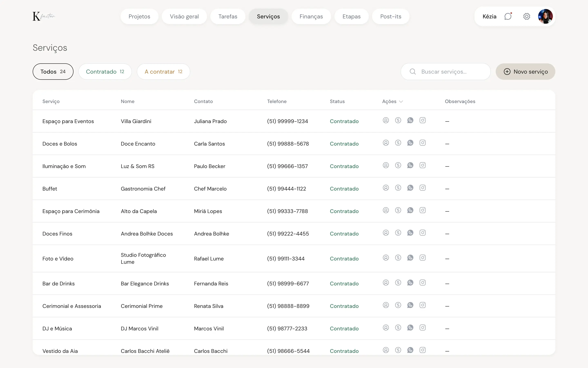
Task: Click the Observações column header
Action: (460, 101)
